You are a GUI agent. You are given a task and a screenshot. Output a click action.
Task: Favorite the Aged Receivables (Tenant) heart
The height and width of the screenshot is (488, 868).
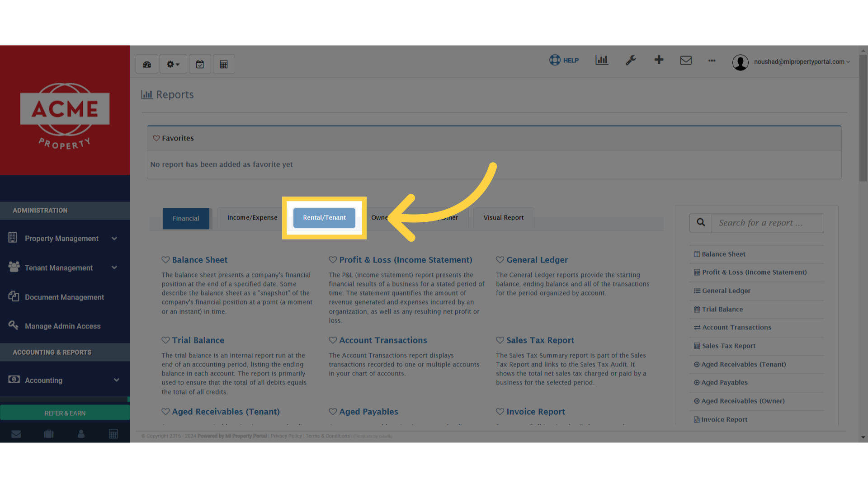[x=165, y=412]
